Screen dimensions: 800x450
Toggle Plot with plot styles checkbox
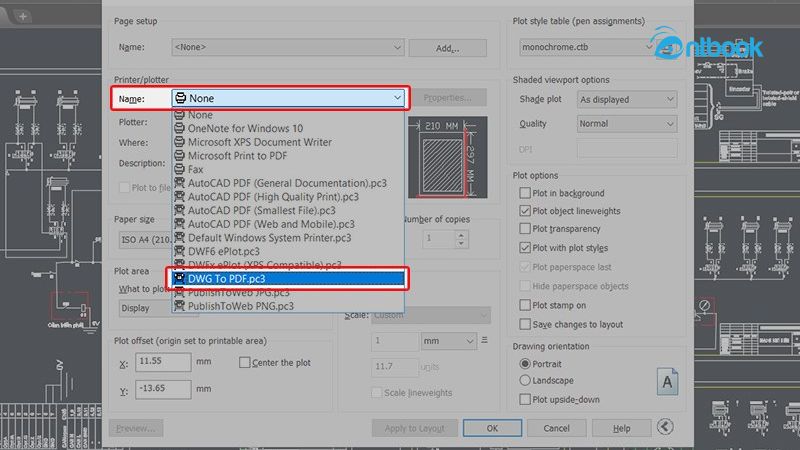point(524,247)
